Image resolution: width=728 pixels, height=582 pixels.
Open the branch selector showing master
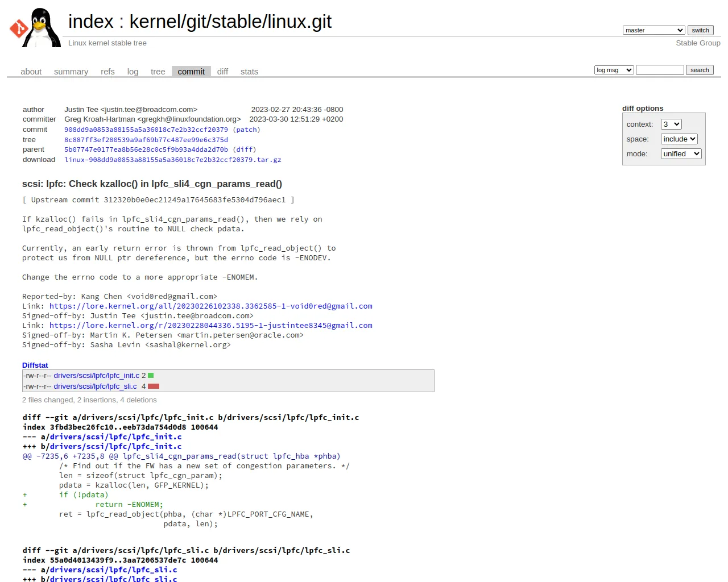click(x=654, y=30)
